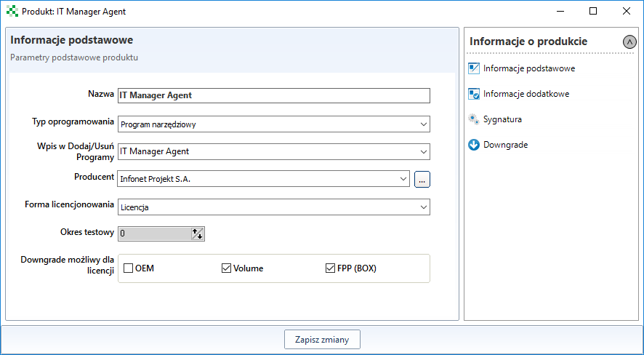This screenshot has height=355, width=644.
Task: Click the app icon in title bar
Action: (12, 11)
